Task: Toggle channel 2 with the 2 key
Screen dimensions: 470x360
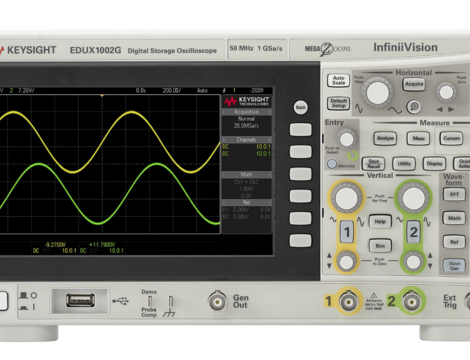Action: coord(414,232)
